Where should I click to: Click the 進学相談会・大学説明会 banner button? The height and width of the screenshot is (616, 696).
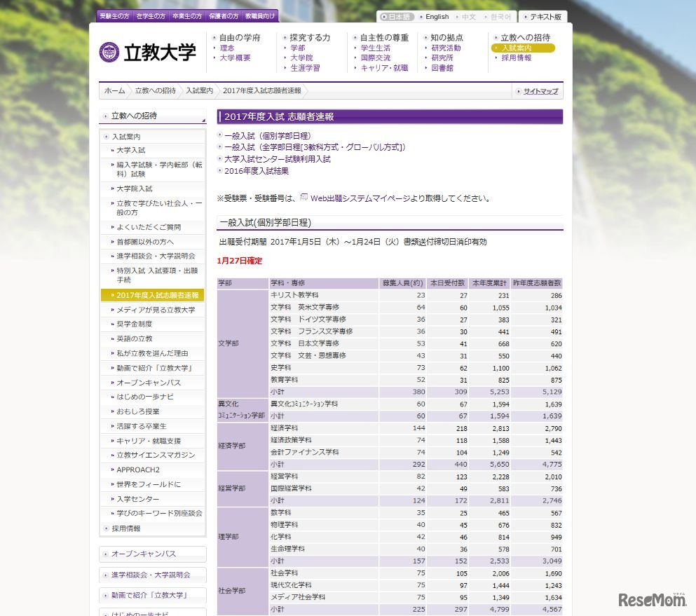pos(151,575)
